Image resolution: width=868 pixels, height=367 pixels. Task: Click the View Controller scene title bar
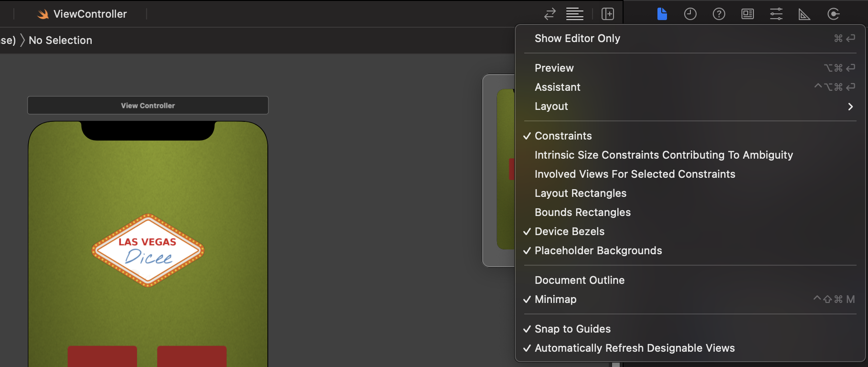(x=148, y=105)
